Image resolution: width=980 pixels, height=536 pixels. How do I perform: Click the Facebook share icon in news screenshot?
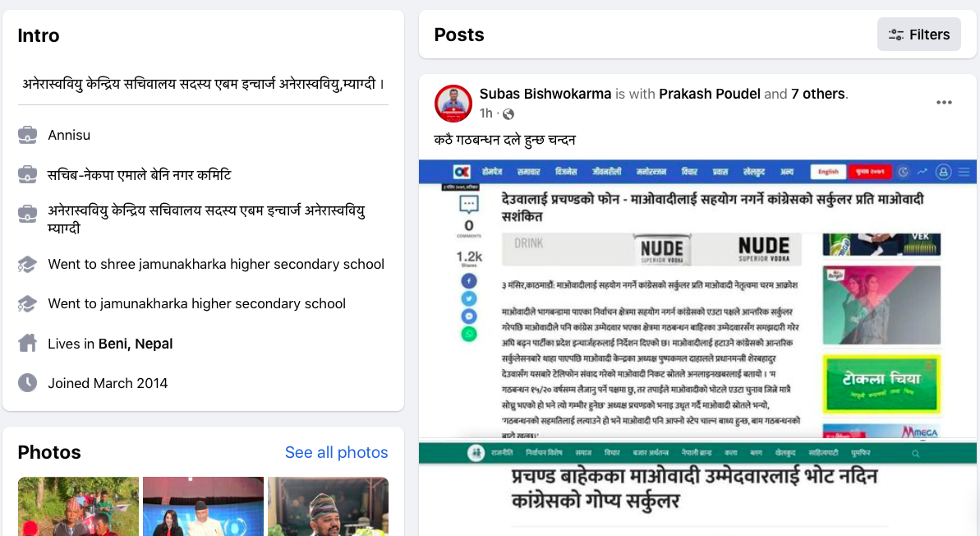[x=469, y=281]
